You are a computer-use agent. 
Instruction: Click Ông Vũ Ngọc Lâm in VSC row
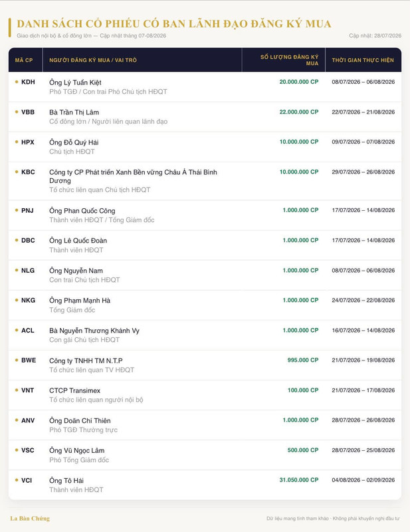[x=76, y=451]
